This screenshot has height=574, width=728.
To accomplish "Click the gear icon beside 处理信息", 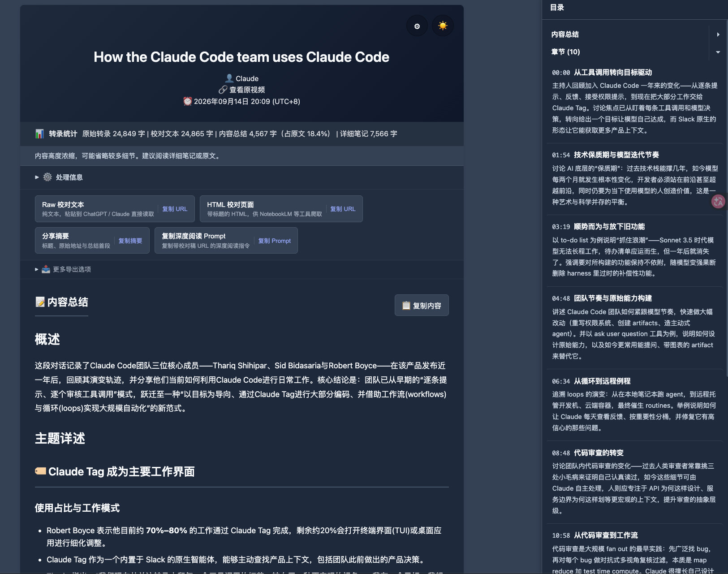I will 47,177.
